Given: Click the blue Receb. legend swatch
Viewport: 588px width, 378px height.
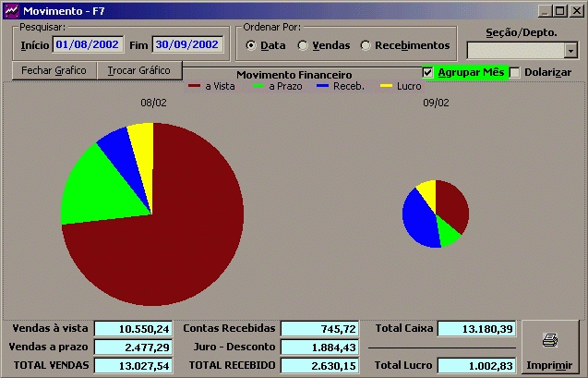Looking at the screenshot, I should 322,86.
